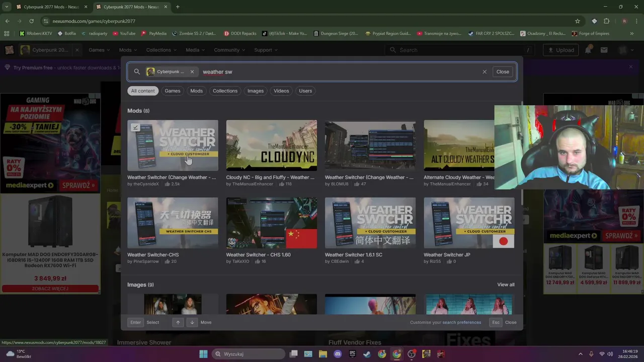Filter search results by Users
This screenshot has width=644, height=362.
click(x=305, y=91)
